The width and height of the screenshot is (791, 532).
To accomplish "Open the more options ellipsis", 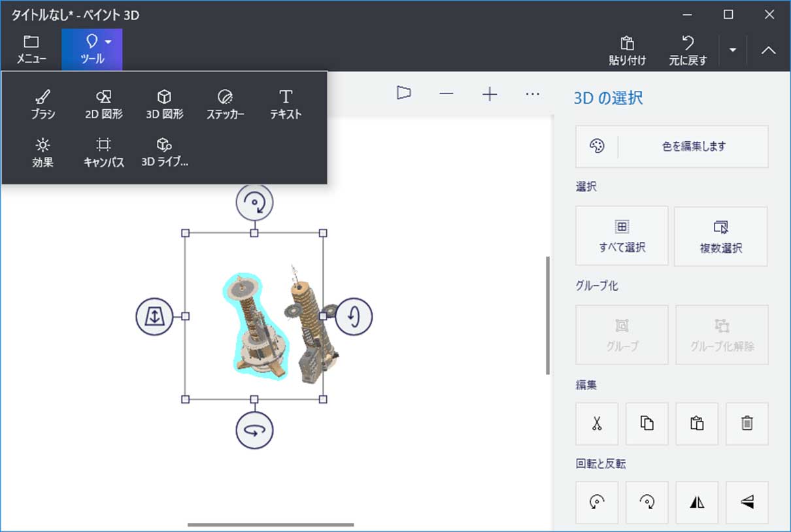I will 533,94.
